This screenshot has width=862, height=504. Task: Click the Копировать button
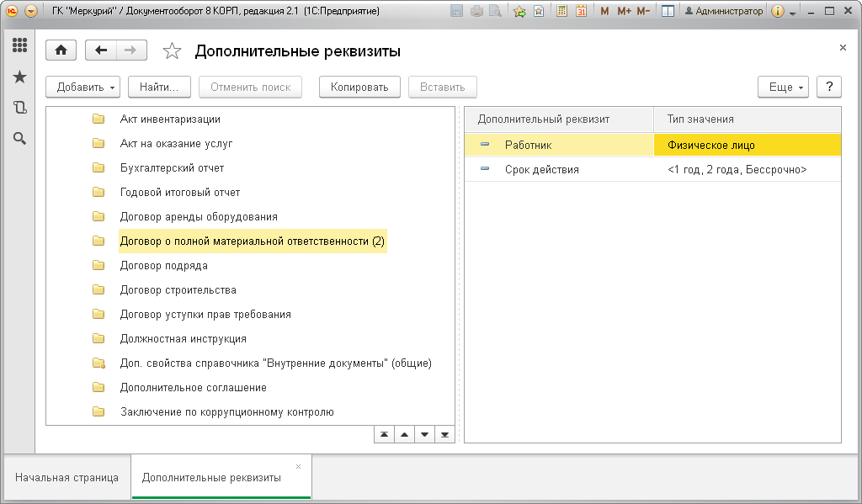click(x=359, y=87)
